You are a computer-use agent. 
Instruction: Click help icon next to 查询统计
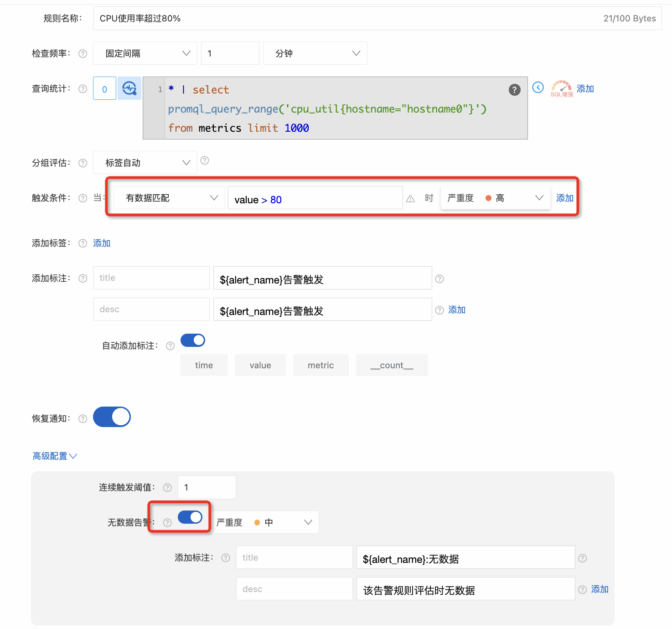(83, 89)
